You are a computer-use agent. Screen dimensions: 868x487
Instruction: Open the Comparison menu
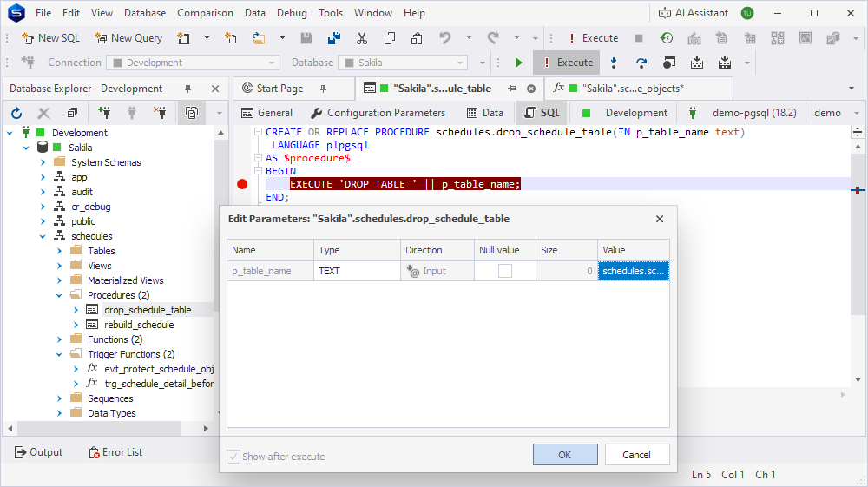click(205, 13)
